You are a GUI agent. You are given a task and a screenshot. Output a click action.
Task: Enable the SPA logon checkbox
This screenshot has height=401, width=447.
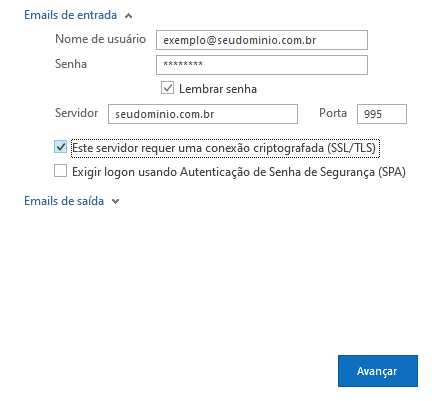61,171
